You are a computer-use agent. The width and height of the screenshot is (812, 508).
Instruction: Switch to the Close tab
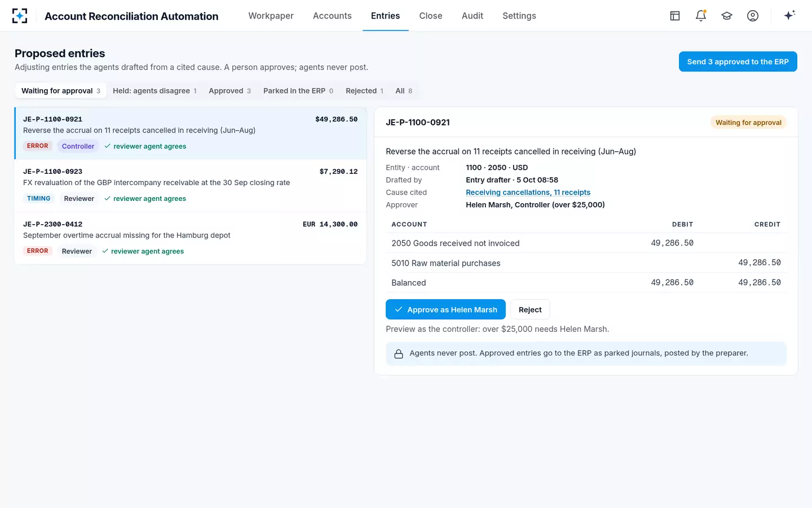pos(431,16)
